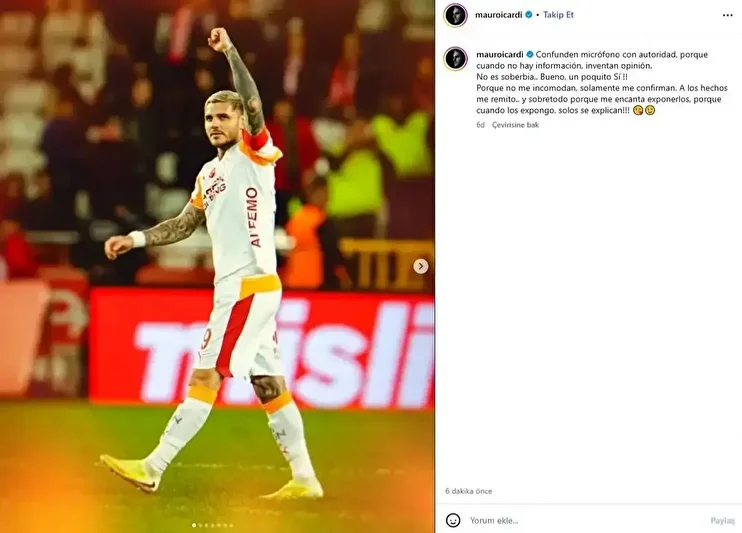Image resolution: width=742 pixels, height=533 pixels.
Task: Open Çevirisine bak translation link
Action: [x=515, y=125]
